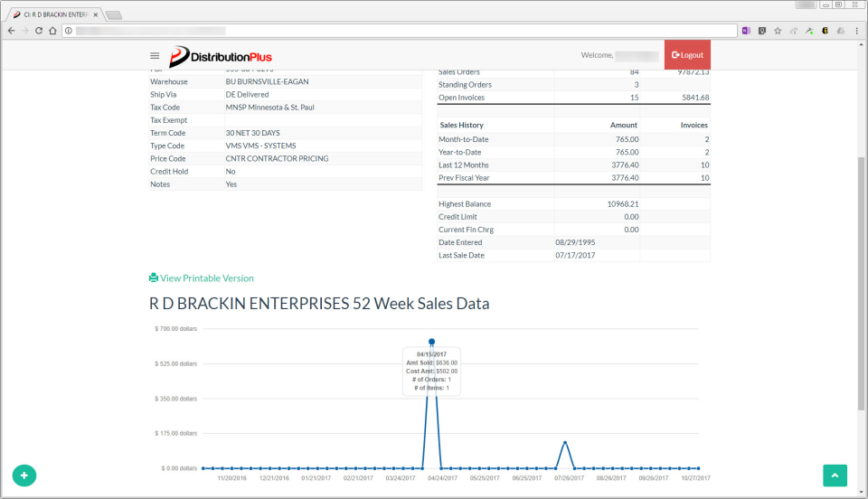Screen dimensions: 868x499
Task: Click the Year-to-Date row label
Action: pyautogui.click(x=460, y=152)
